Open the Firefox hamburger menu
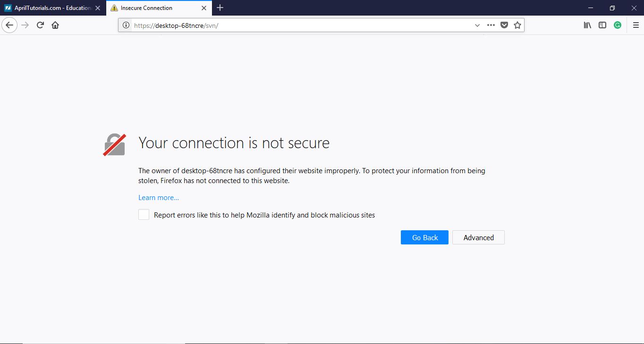Viewport: 644px width, 344px height. (635, 25)
